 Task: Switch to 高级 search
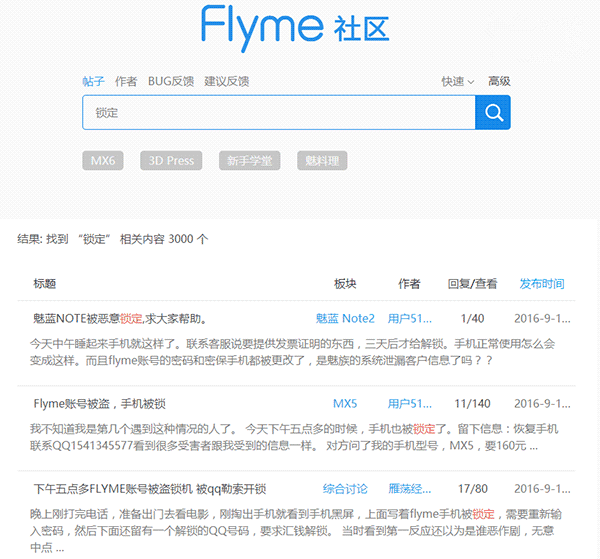tap(499, 81)
